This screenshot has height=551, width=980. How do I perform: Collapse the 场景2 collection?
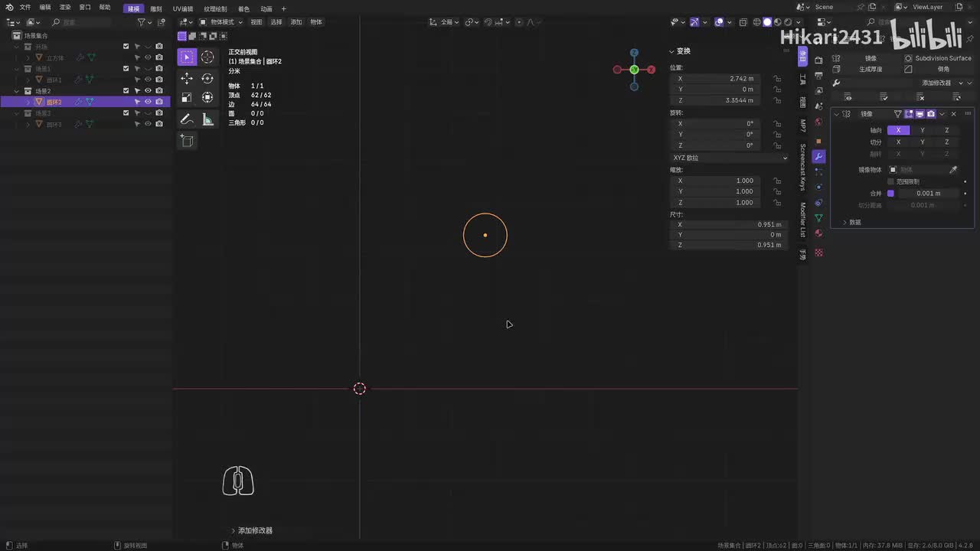(x=18, y=91)
